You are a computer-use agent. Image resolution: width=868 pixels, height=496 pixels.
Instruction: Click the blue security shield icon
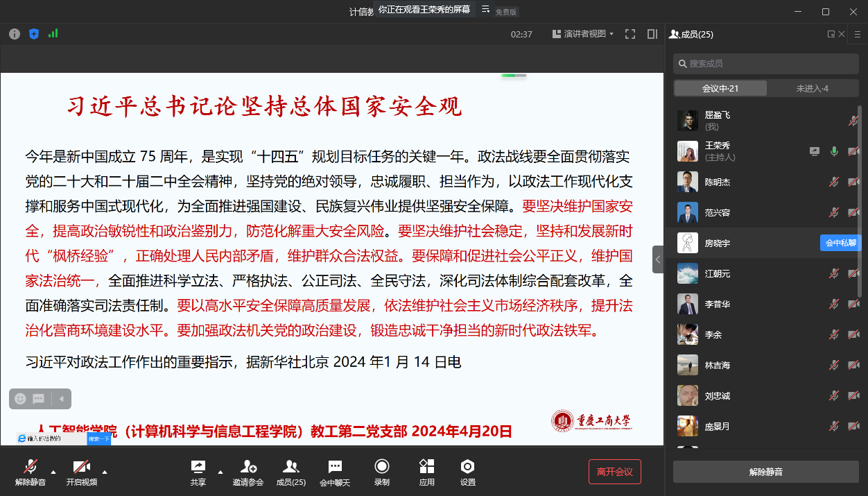click(34, 34)
